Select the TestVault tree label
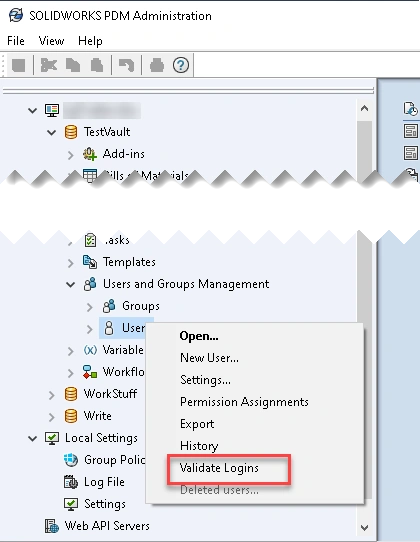Viewport: 420px width, 542px height. pos(107,132)
